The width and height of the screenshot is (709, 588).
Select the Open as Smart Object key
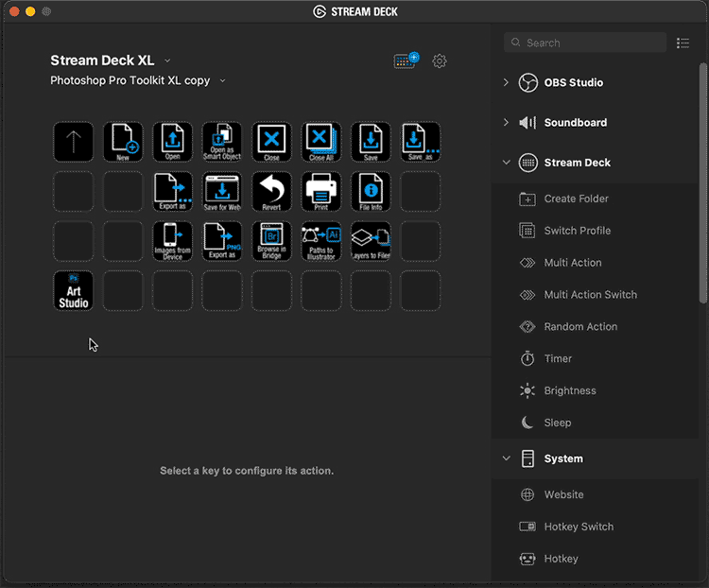[222, 142]
